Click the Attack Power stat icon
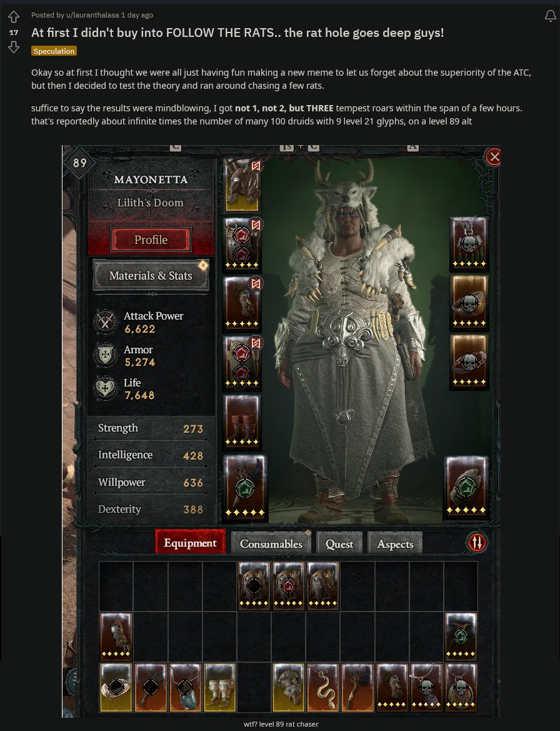Viewport: 560px width, 731px height. pos(105,321)
